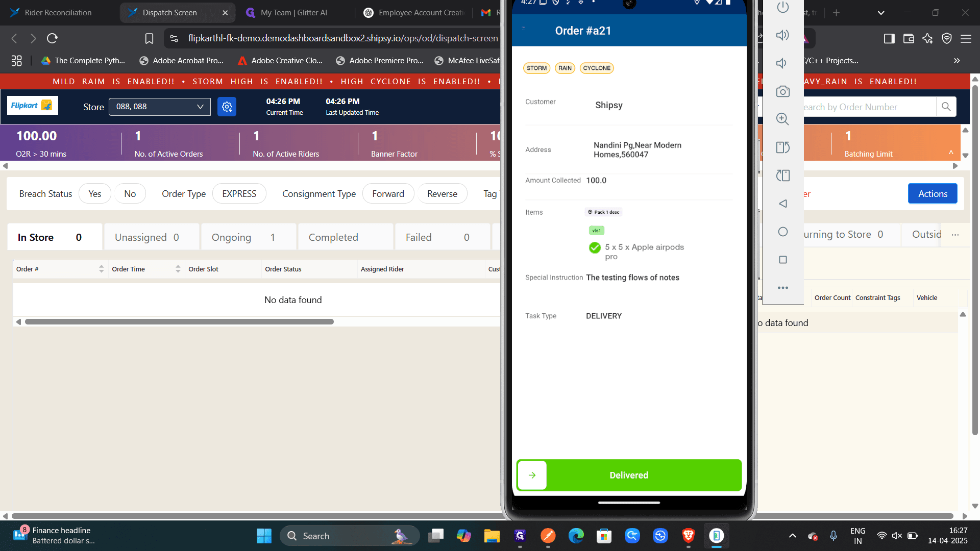Image resolution: width=980 pixels, height=551 pixels.
Task: Take an emulator screenshot with the camera icon
Action: pos(782,91)
